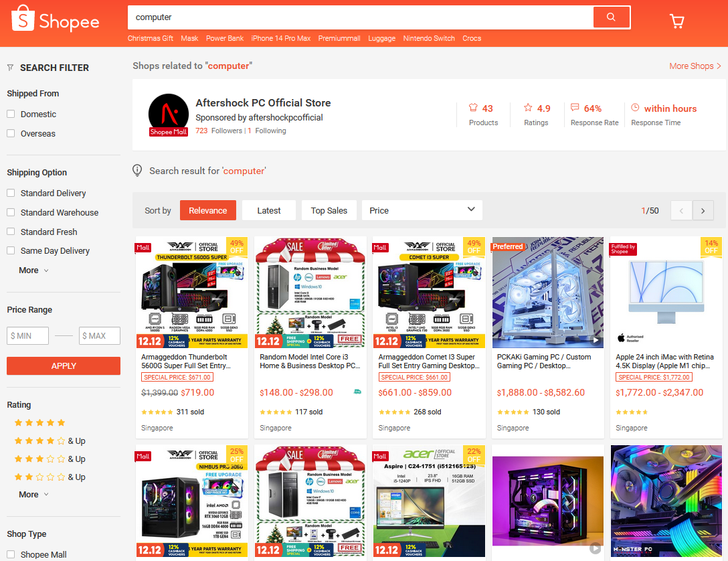Open Acer Aspire C24-1751 thumbnail
The height and width of the screenshot is (561, 728).
click(429, 501)
